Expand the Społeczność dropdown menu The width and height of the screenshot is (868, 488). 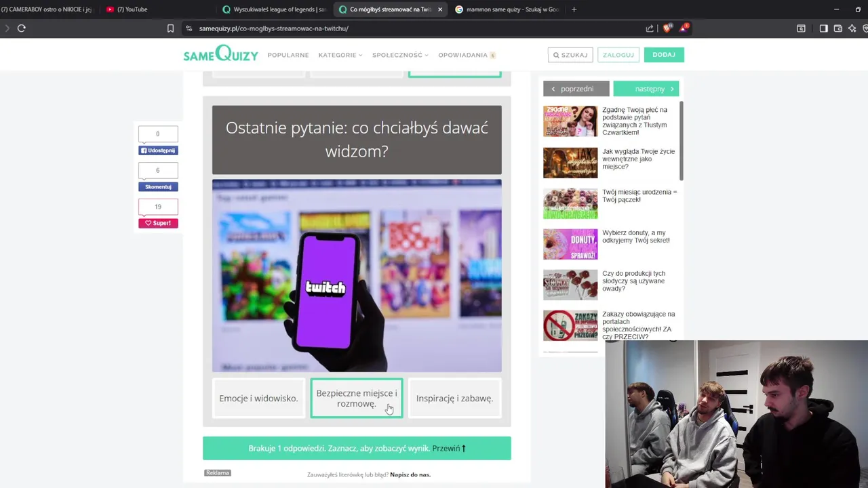[400, 55]
